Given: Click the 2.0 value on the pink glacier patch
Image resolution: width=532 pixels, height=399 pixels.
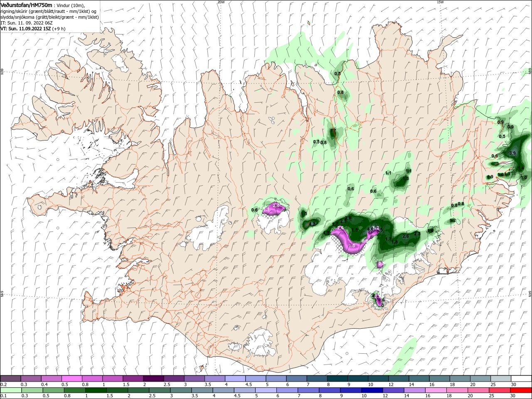Looking at the screenshot, I should click(276, 205).
